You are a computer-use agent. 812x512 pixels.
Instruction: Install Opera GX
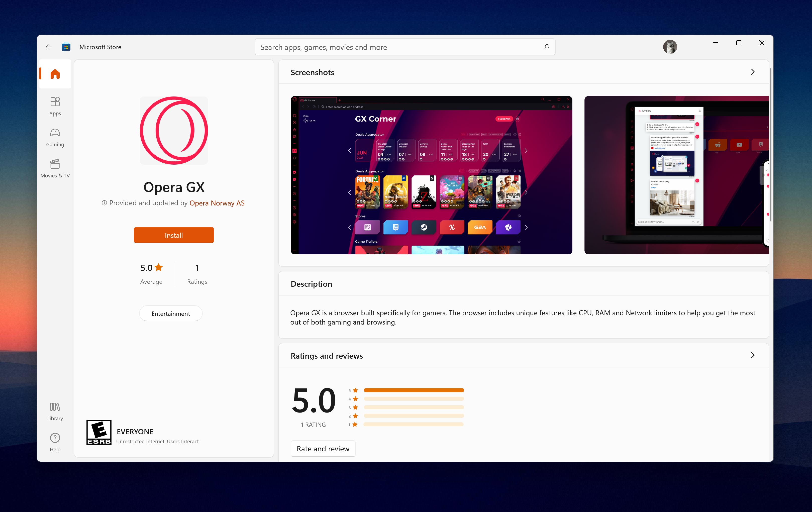pyautogui.click(x=174, y=235)
